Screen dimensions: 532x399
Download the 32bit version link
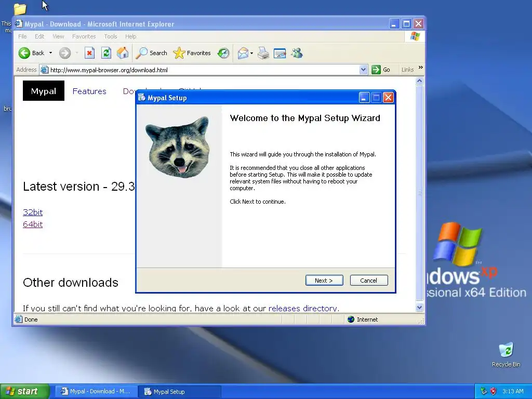pyautogui.click(x=33, y=212)
